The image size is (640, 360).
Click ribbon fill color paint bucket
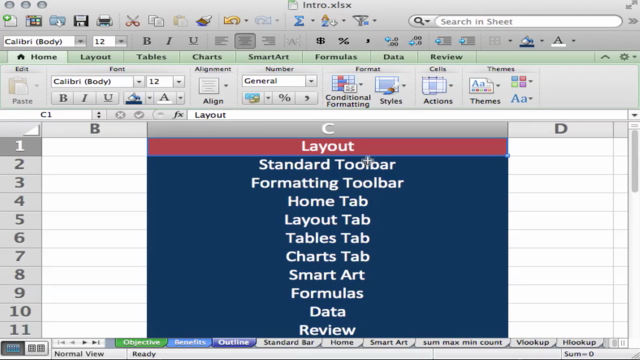(x=133, y=98)
